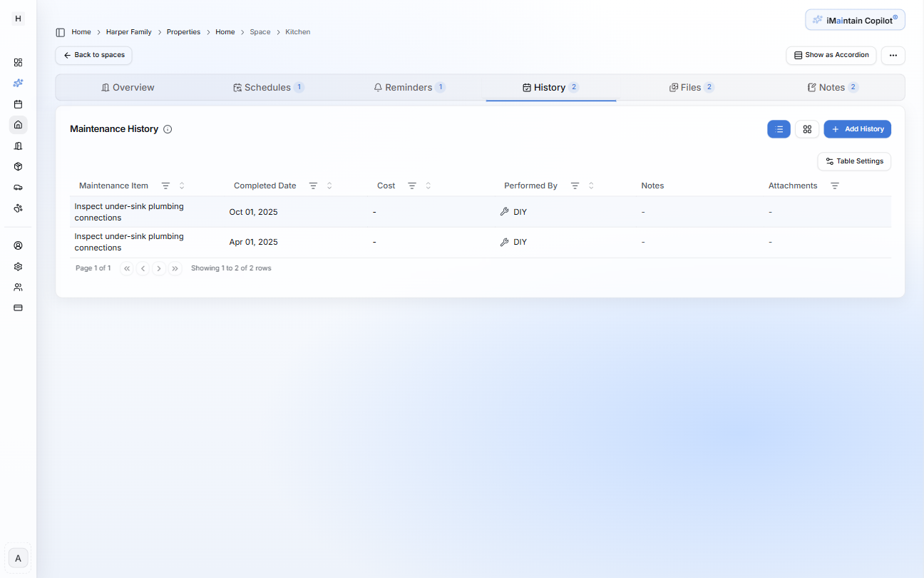
Task: Open the overflow menu next to Show as Accordion
Action: coord(893,55)
